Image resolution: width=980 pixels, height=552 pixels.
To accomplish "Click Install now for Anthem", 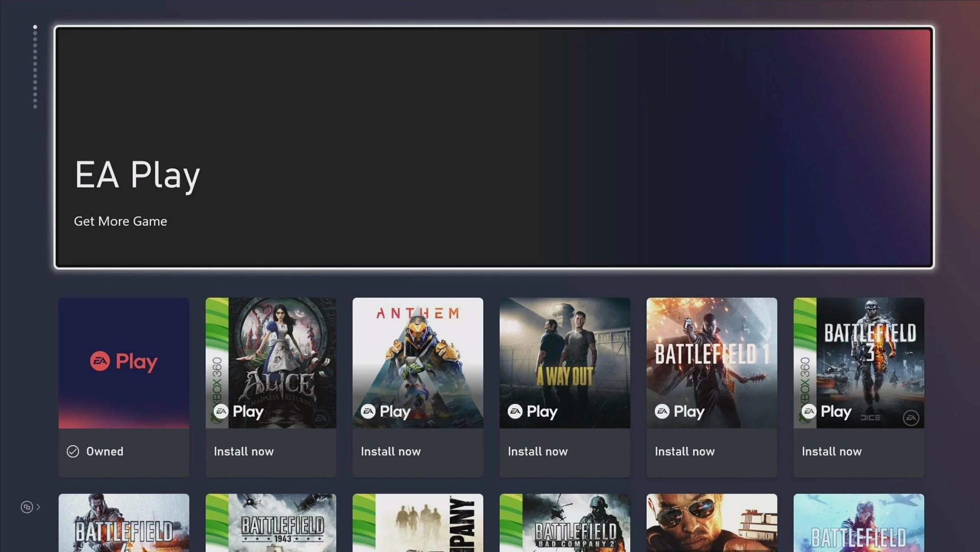I will pos(390,451).
